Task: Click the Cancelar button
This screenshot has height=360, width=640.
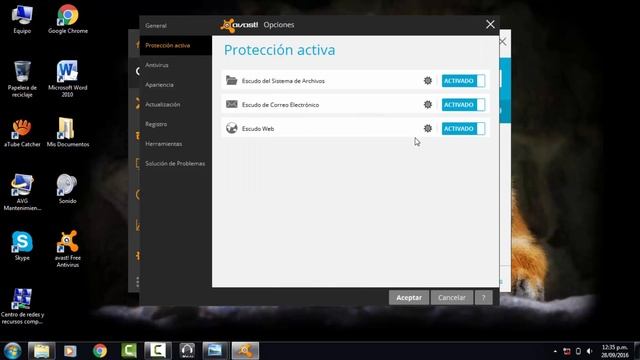Action: click(452, 298)
